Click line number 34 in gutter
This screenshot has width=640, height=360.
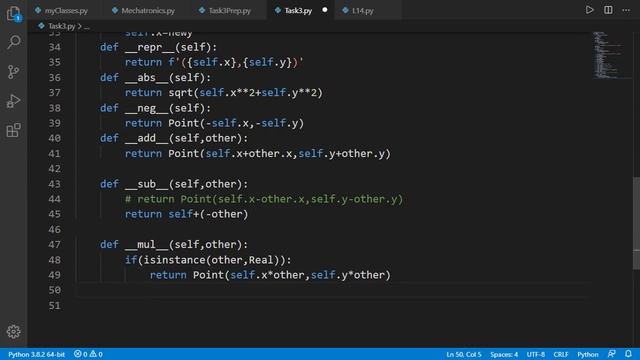pyautogui.click(x=54, y=47)
